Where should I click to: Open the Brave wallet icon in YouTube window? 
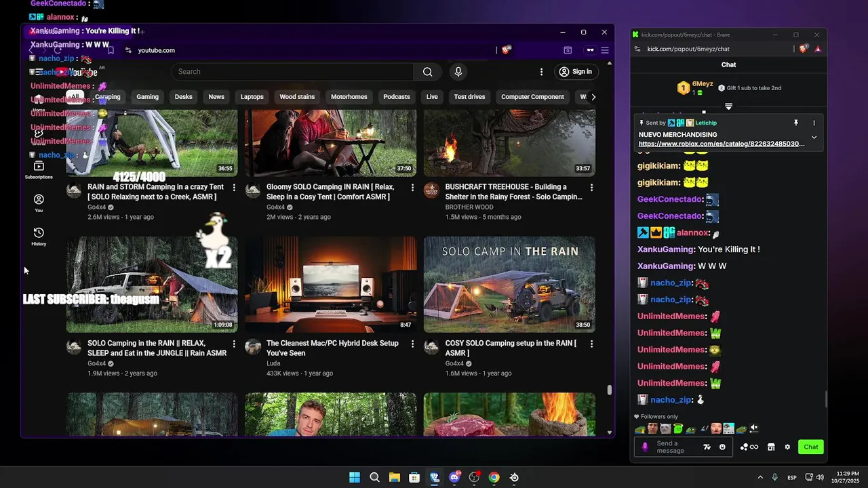pos(568,50)
